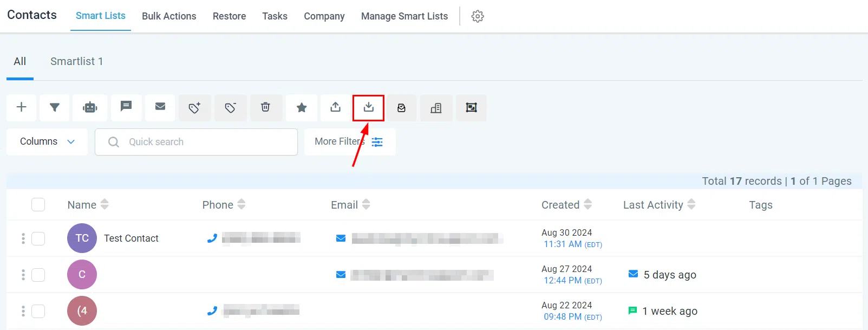Screen dimensions: 868x330
Task: Click the envelope verify email icon
Action: pos(402,108)
